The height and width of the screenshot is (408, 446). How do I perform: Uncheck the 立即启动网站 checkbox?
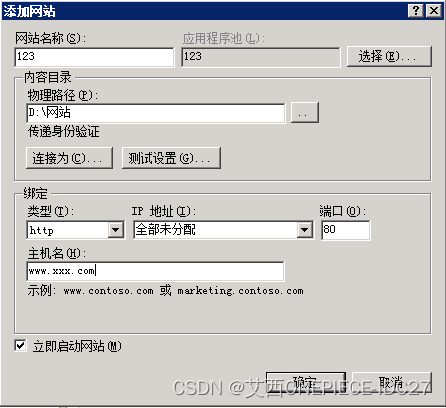pyautogui.click(x=20, y=346)
